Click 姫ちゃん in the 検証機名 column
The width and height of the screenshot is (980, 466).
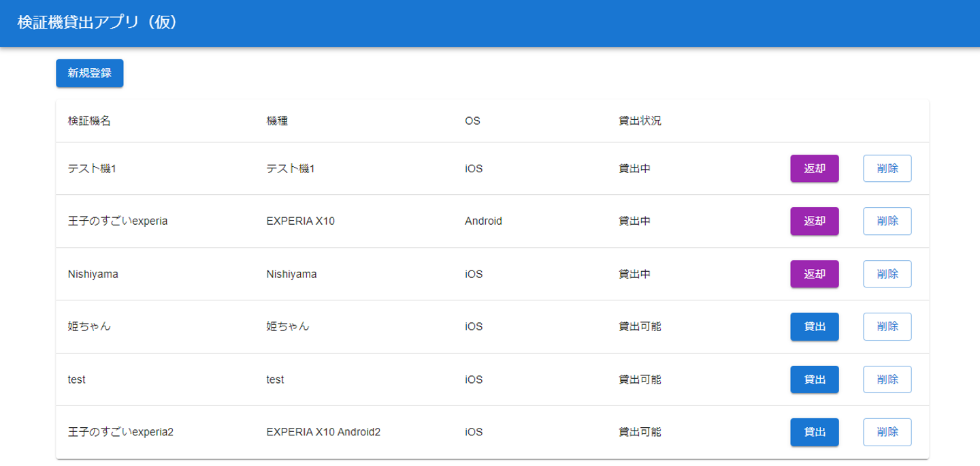click(x=89, y=326)
